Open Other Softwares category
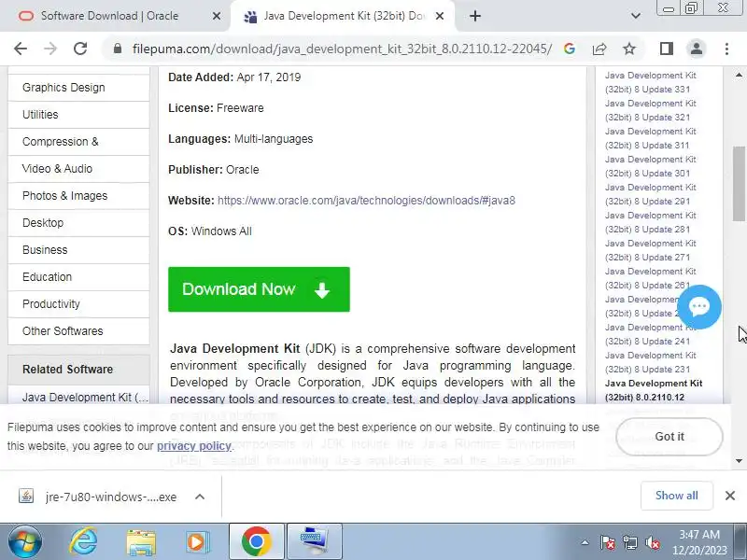The width and height of the screenshot is (747, 560). (78, 331)
